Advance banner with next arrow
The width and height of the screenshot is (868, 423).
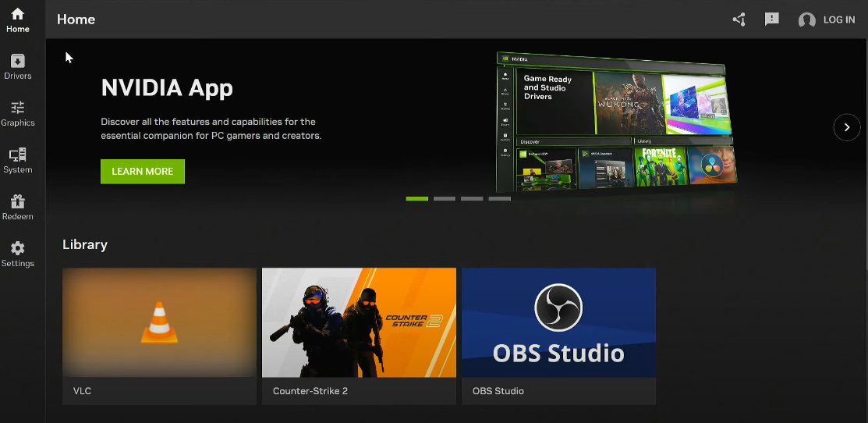tap(847, 127)
